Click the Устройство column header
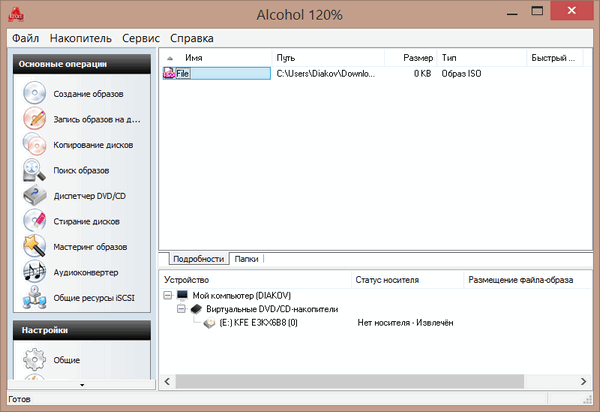Image resolution: width=600 pixels, height=412 pixels. [x=255, y=280]
